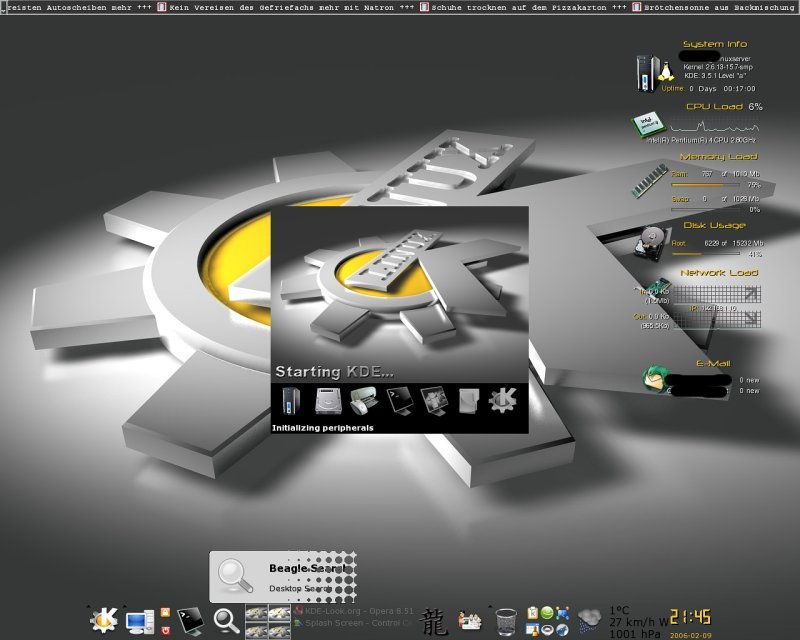Click the 'Uptime: 0 Days 00:17:00' text
The height and width of the screenshot is (640, 800).
coord(708,88)
